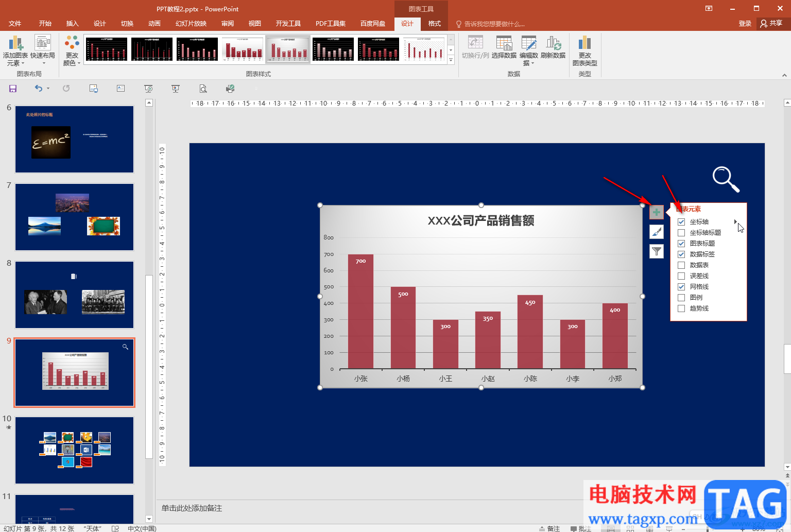Apply the first black-background chart style
The image size is (791, 532).
[x=107, y=49]
